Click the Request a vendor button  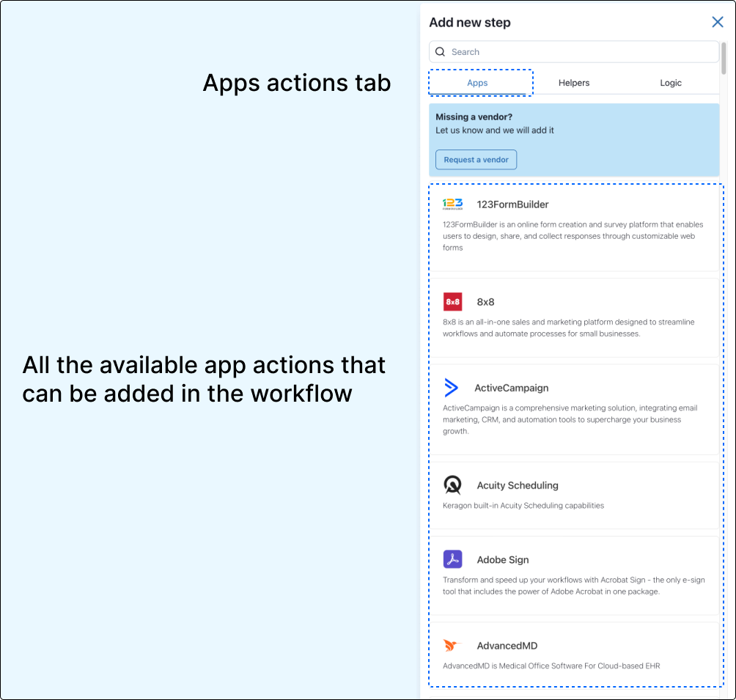tap(476, 160)
